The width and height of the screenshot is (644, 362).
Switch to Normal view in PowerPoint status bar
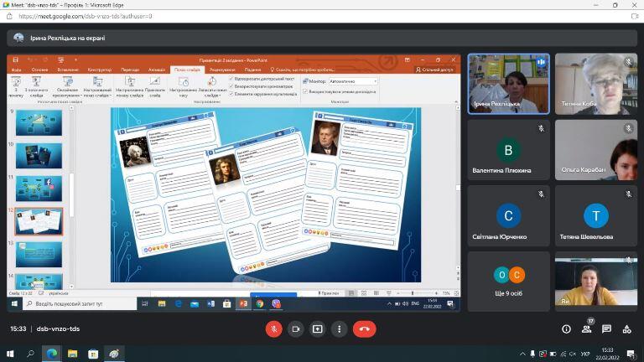click(x=351, y=293)
